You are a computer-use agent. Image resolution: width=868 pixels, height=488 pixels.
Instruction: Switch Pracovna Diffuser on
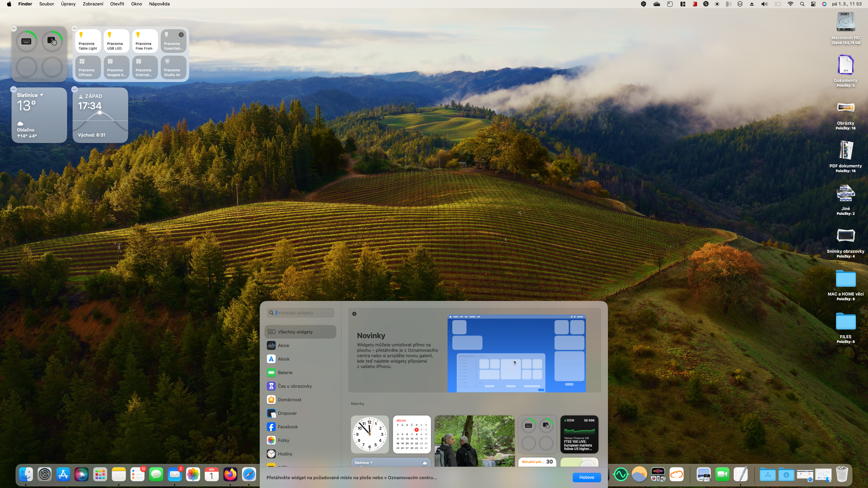(x=88, y=67)
